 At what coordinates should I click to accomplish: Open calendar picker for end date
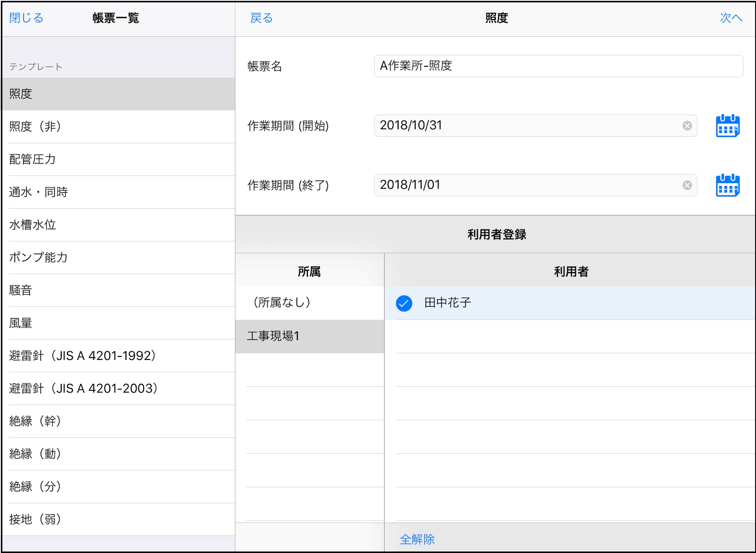point(727,185)
